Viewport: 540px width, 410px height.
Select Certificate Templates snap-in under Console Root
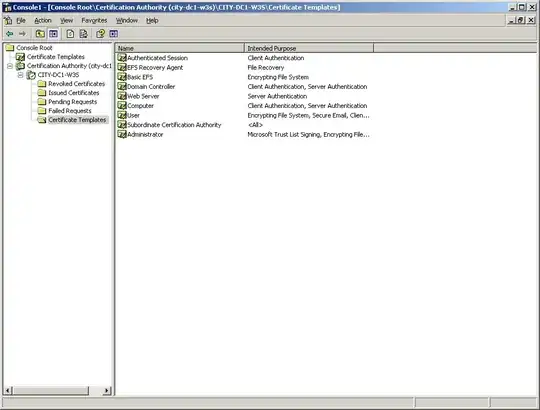pos(55,56)
